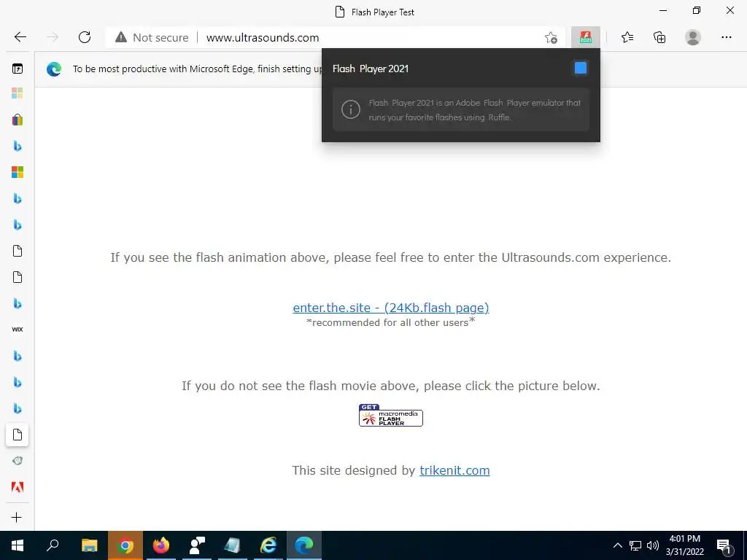Launch Google Chrome from the taskbar
The width and height of the screenshot is (747, 560).
125,545
